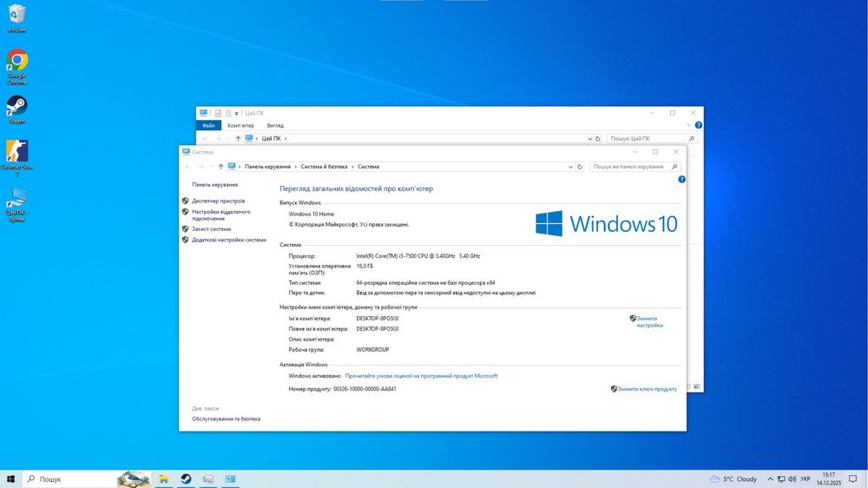Screen dimensions: 868x488
Task: Open Настройки віддаленого підключення link
Action: tap(220, 215)
